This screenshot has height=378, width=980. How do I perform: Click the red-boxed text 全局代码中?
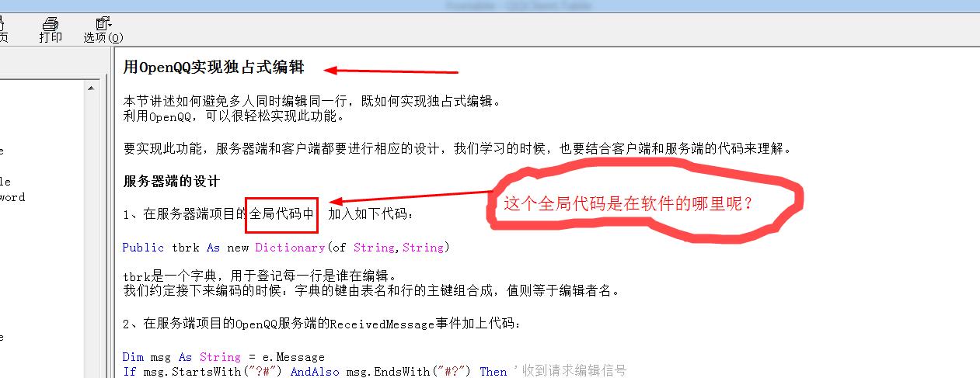pyautogui.click(x=282, y=213)
